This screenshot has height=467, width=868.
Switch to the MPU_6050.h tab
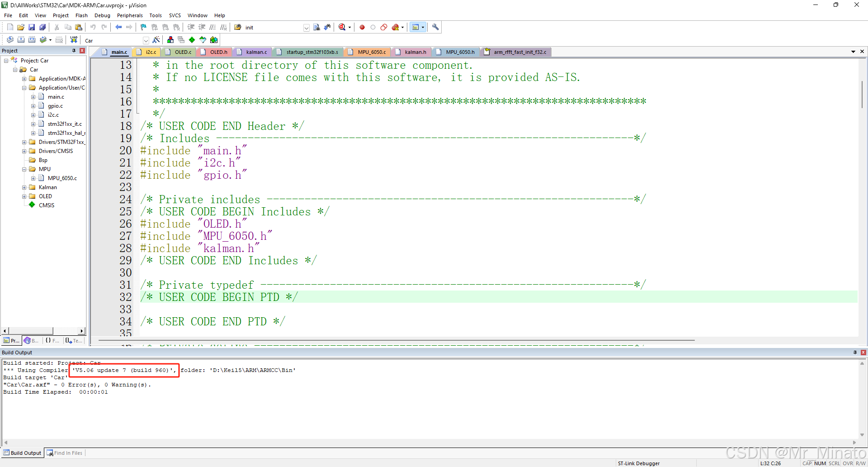point(456,52)
